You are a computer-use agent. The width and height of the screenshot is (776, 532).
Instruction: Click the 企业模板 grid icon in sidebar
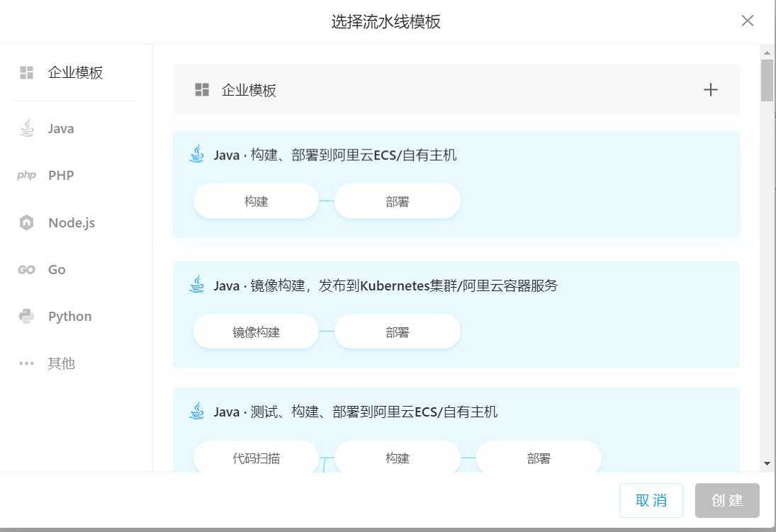tap(26, 73)
